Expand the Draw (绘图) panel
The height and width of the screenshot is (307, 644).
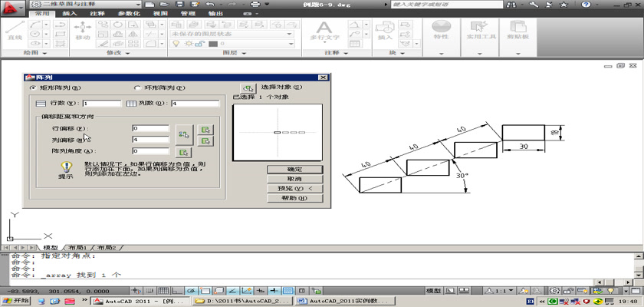tap(35, 53)
